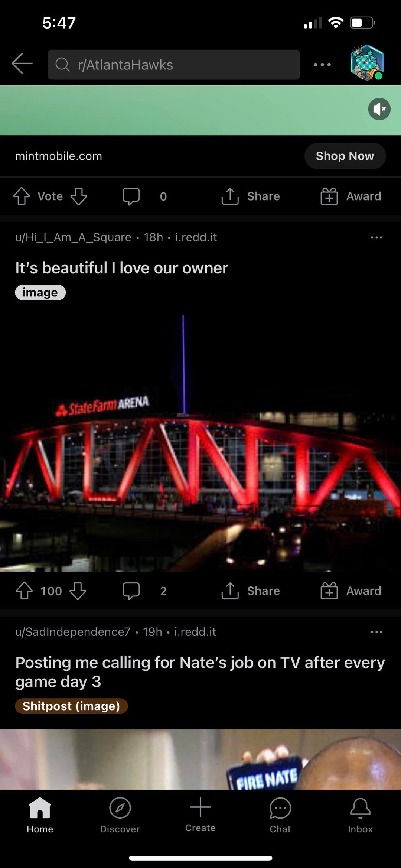Open the profile avatar menu
Image resolution: width=401 pixels, height=868 pixels.
pyautogui.click(x=367, y=62)
